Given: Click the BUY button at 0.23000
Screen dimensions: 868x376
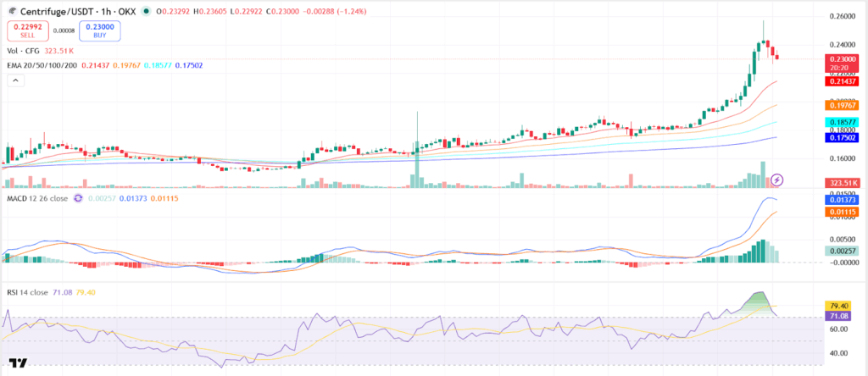Looking at the screenshot, I should click(x=100, y=30).
